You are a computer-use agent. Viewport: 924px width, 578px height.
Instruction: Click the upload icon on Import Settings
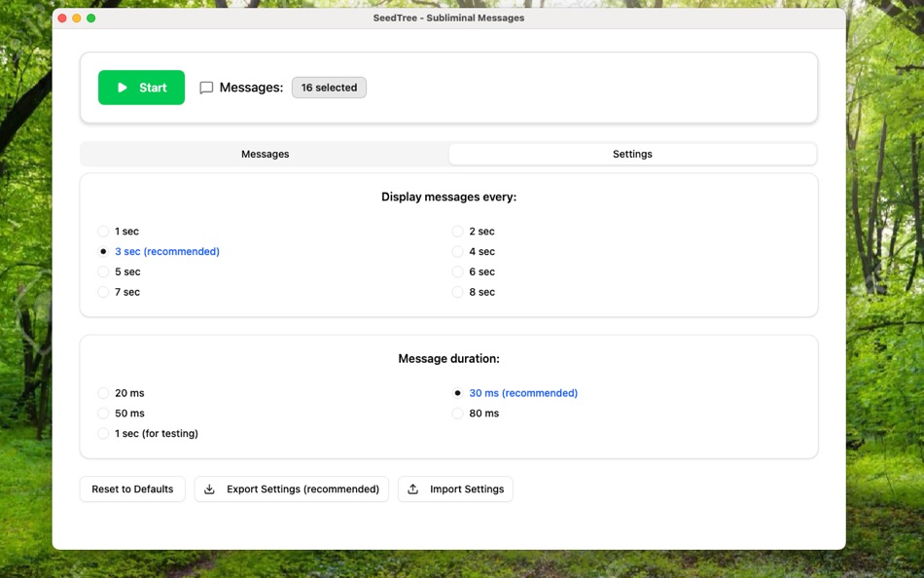tap(413, 488)
